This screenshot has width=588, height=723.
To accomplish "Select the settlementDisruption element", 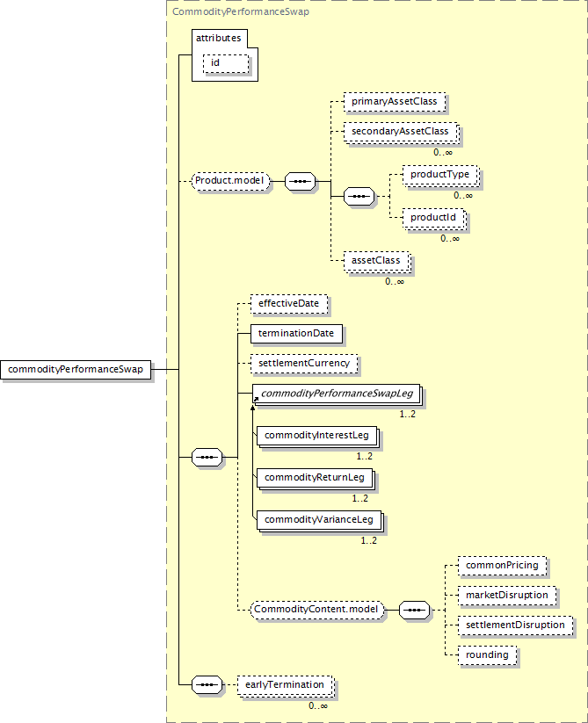I will 516,625.
